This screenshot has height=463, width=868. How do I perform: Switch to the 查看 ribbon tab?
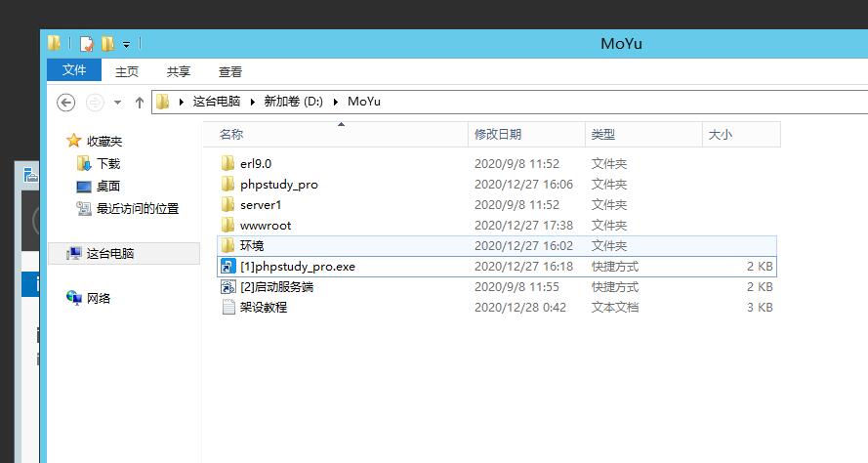(230, 71)
